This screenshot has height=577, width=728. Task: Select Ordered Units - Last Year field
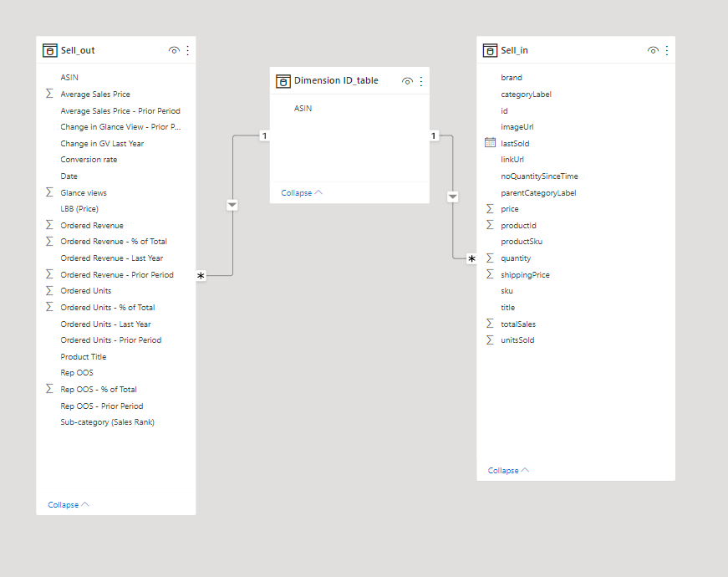point(105,324)
